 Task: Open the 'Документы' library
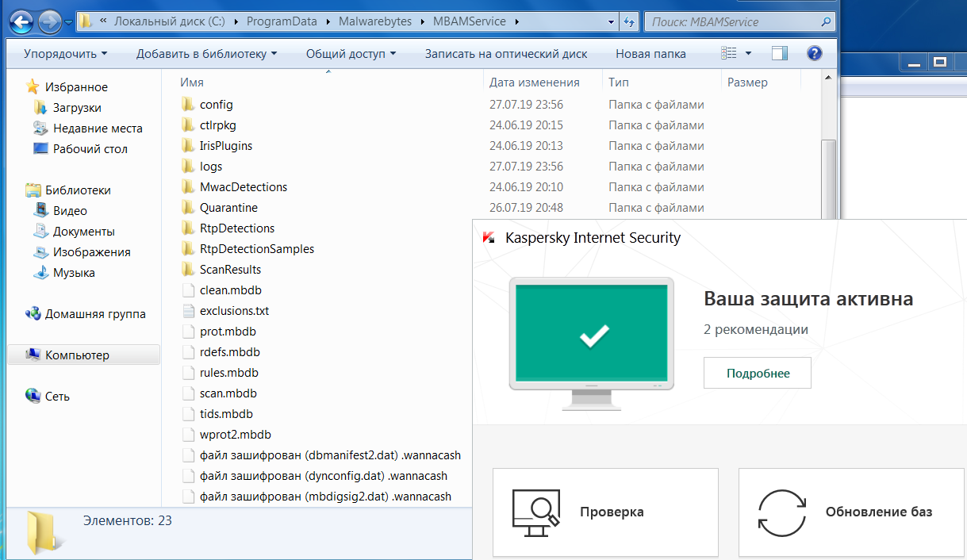coord(83,232)
